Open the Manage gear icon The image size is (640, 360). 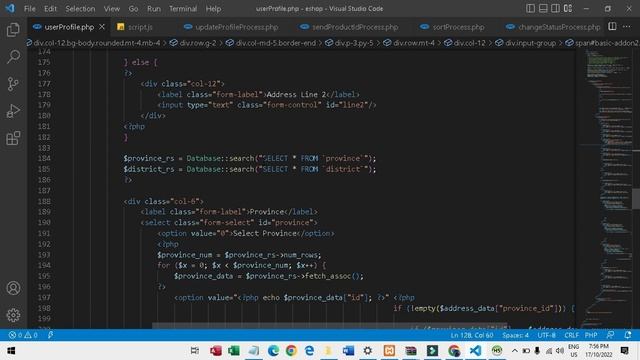[x=13, y=315]
